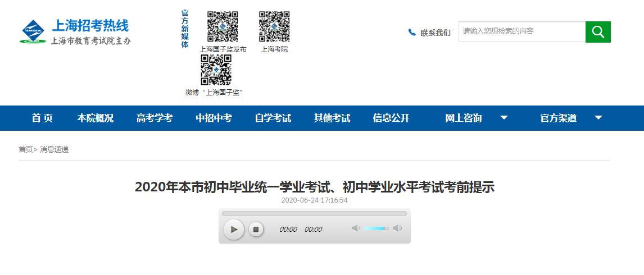
Task: Click the 上海招考热线 logo
Action: tap(75, 32)
